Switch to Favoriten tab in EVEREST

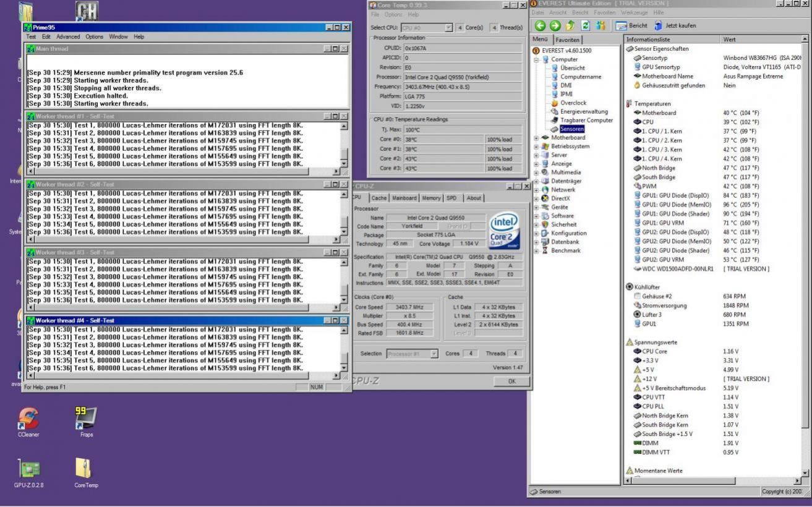click(x=568, y=40)
